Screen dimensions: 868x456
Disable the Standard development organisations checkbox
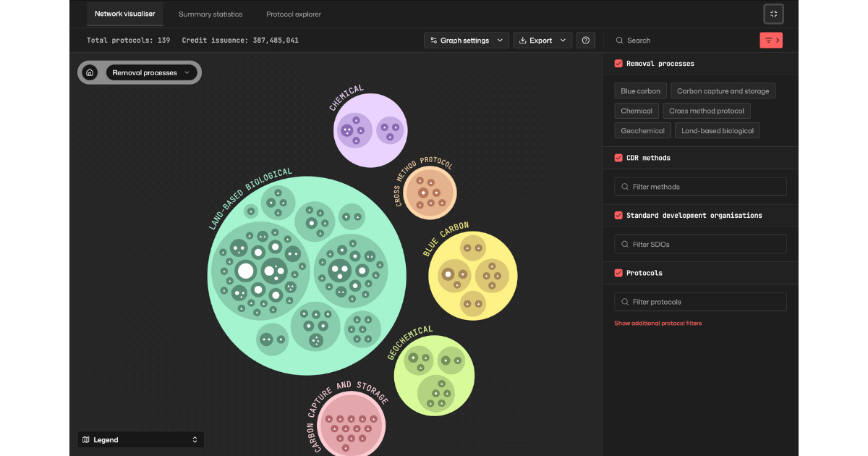618,216
